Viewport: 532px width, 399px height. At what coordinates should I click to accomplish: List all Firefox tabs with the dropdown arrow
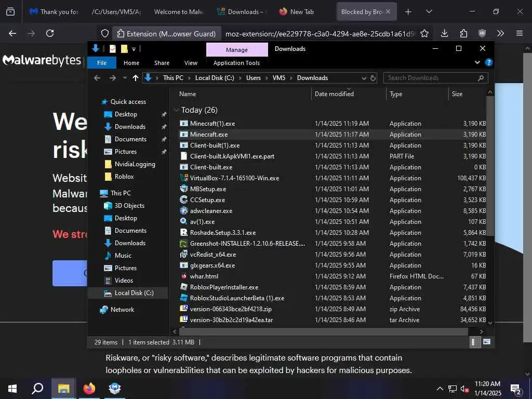point(429,11)
